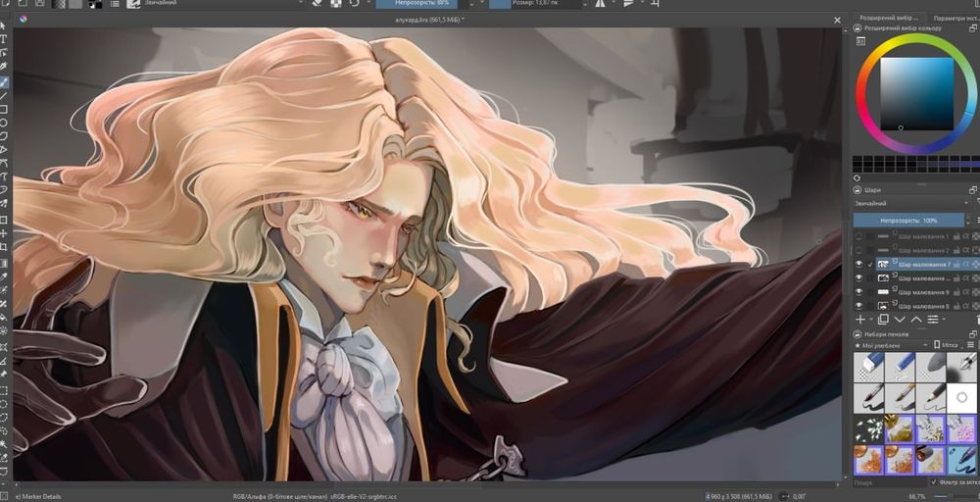The width and height of the screenshot is (980, 502).
Task: Move selected layer up
Action: [x=916, y=320]
